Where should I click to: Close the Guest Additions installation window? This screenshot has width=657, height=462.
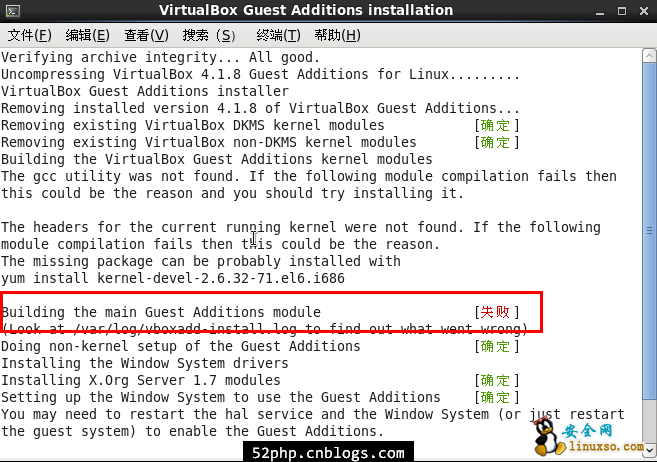pyautogui.click(x=644, y=11)
